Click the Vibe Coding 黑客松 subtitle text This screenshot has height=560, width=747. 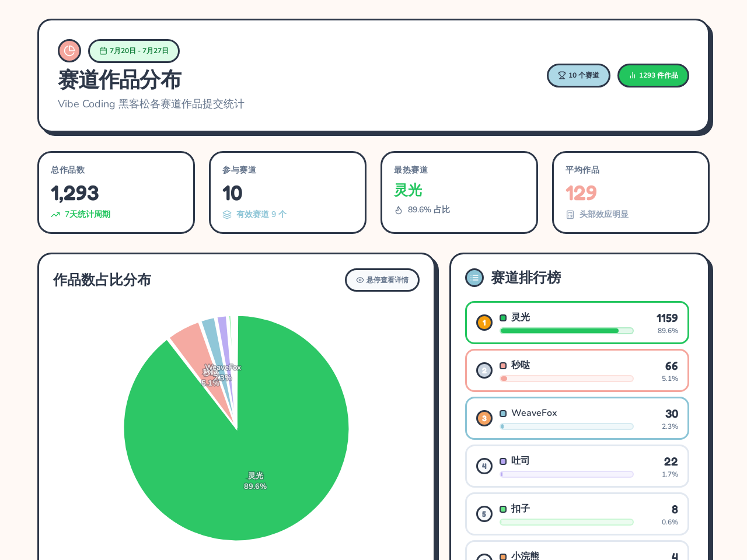tap(151, 104)
